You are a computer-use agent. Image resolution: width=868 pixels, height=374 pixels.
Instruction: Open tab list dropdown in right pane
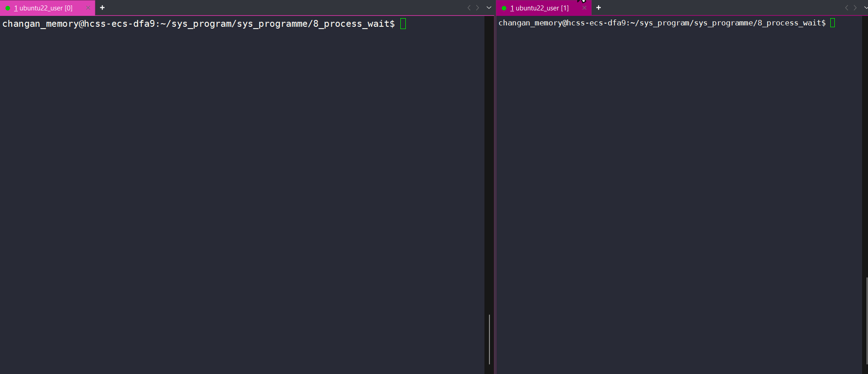point(865,8)
